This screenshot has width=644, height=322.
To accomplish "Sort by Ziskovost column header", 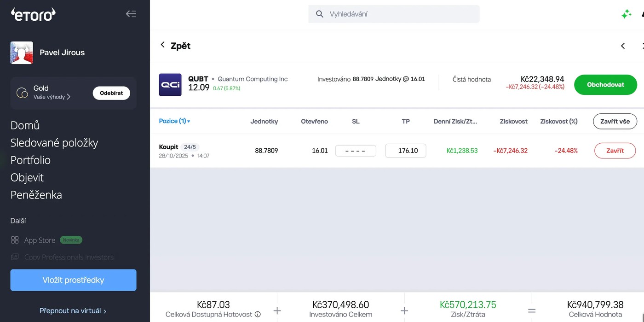I will pyautogui.click(x=514, y=122).
